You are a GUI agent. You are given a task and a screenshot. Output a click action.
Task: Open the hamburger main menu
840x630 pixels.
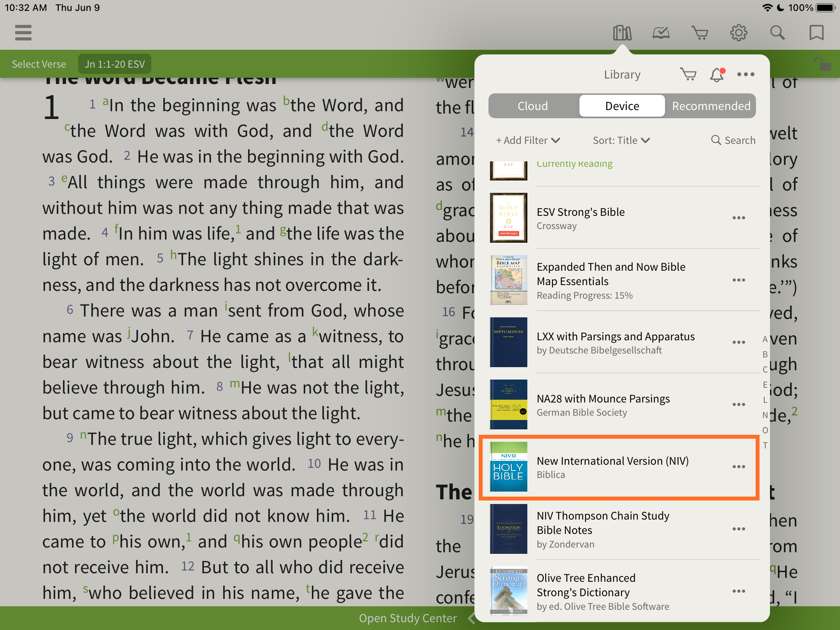tap(23, 33)
